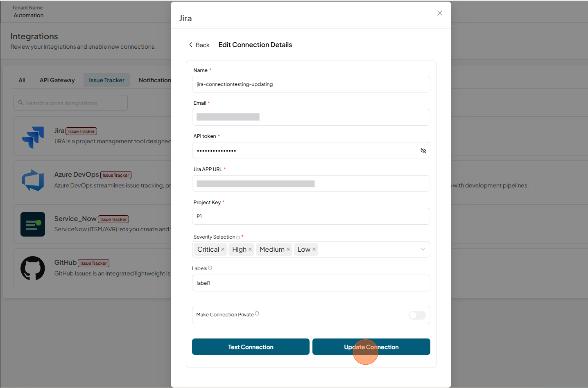Viewport: 588px width, 388px height.
Task: Click the Service_Now Issue Tracker badge
Action: pos(113,219)
